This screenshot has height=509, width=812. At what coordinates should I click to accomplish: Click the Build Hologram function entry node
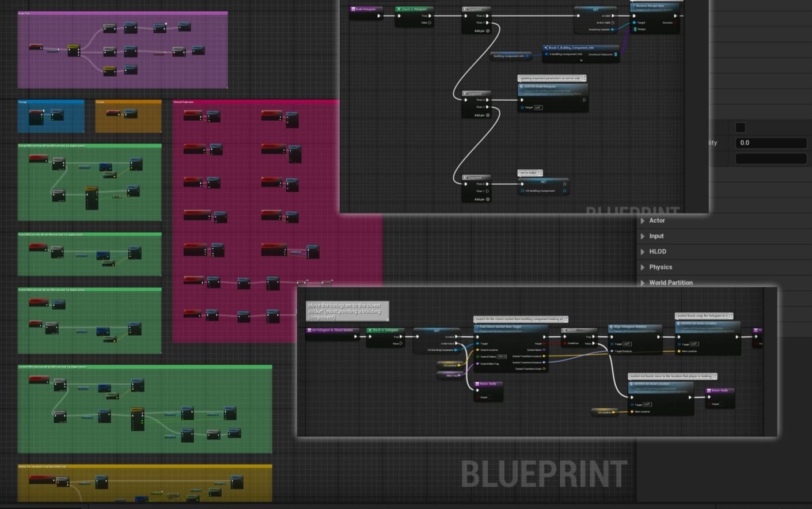click(x=366, y=9)
